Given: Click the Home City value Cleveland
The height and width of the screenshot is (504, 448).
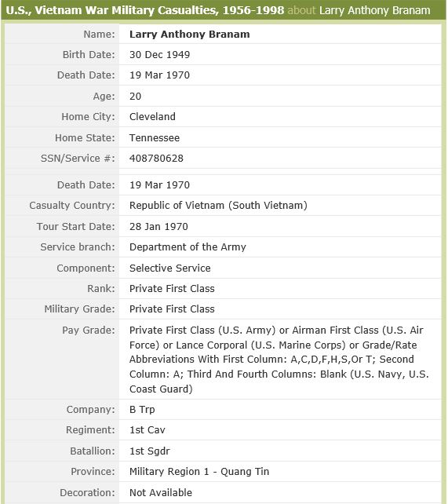Looking at the screenshot, I should (152, 117).
